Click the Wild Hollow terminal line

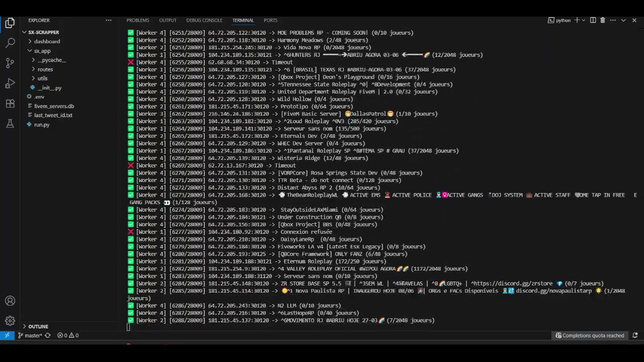click(x=240, y=99)
